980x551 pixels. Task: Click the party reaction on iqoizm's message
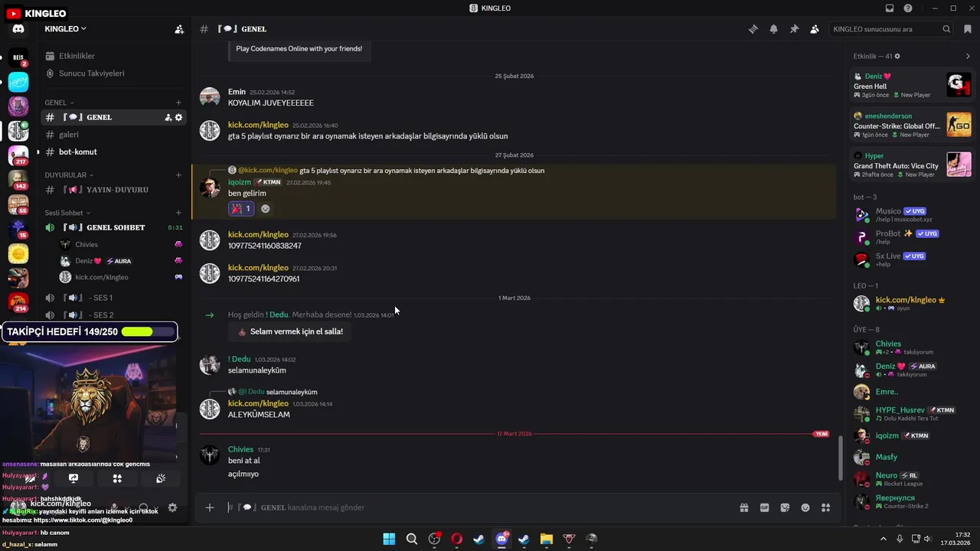pyautogui.click(x=240, y=208)
